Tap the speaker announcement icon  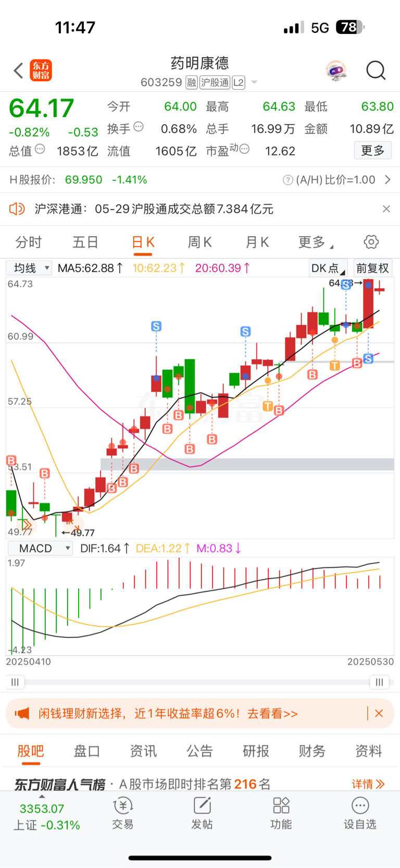pyautogui.click(x=17, y=209)
